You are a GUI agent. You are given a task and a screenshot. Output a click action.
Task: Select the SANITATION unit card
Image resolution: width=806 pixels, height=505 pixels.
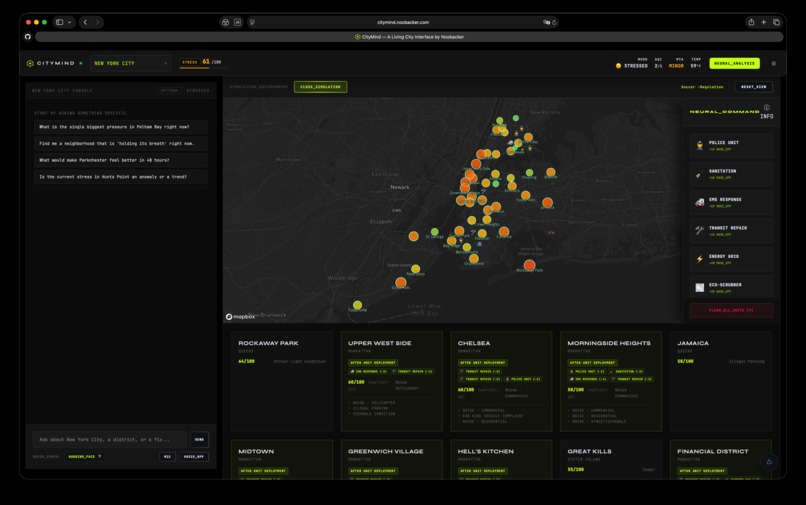(x=731, y=174)
